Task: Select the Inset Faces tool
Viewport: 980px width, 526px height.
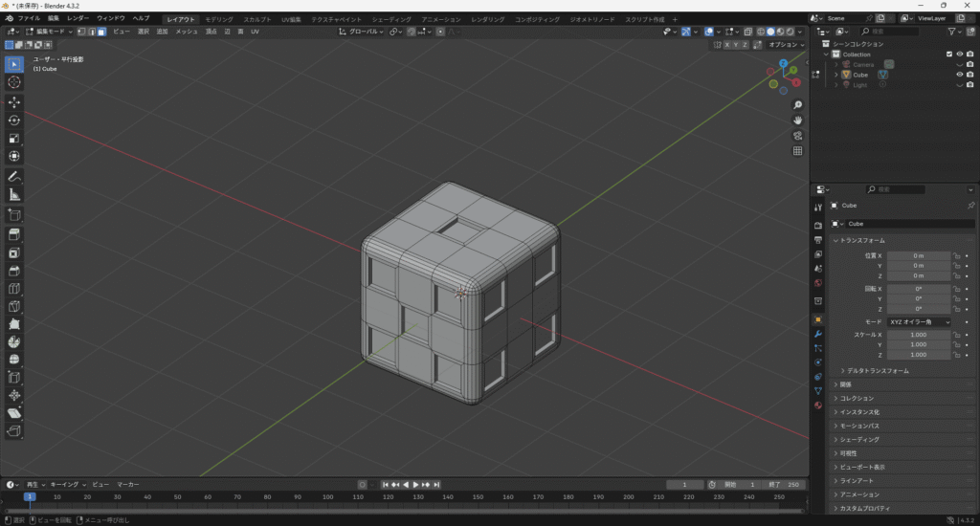Action: pyautogui.click(x=13, y=253)
